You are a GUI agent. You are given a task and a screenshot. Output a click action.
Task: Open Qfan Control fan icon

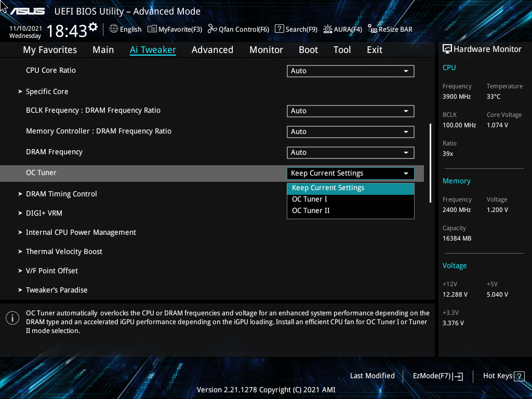tap(212, 29)
